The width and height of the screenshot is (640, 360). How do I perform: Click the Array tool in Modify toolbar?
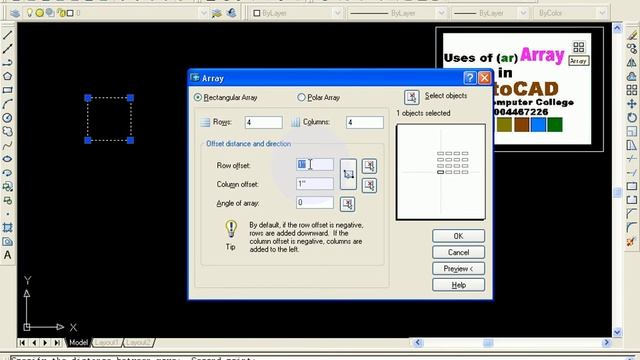[x=632, y=90]
